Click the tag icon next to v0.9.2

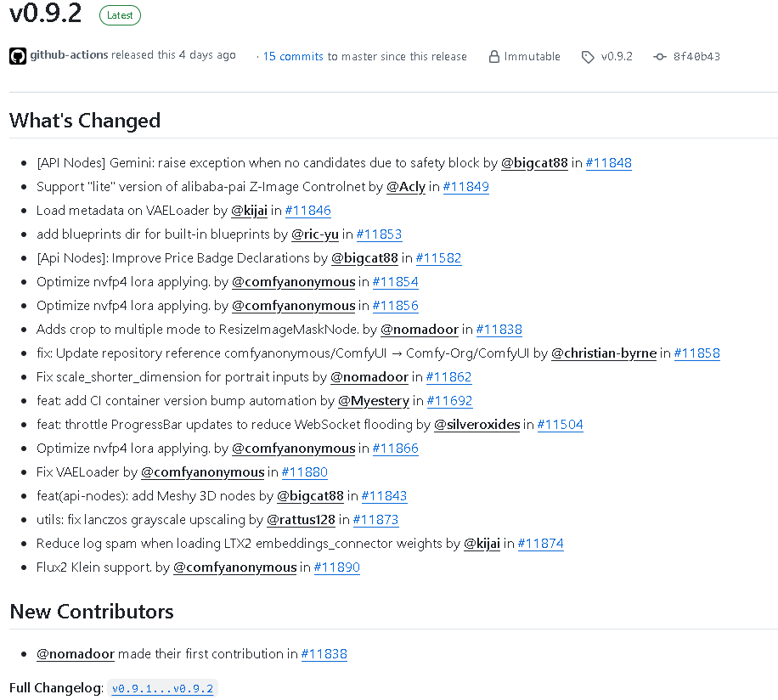[x=587, y=56]
